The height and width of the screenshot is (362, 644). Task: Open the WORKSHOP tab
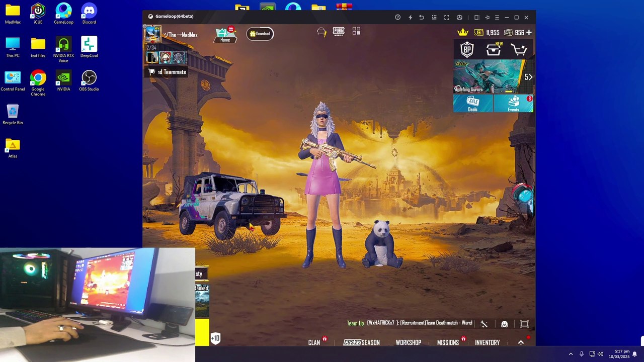coord(408,342)
